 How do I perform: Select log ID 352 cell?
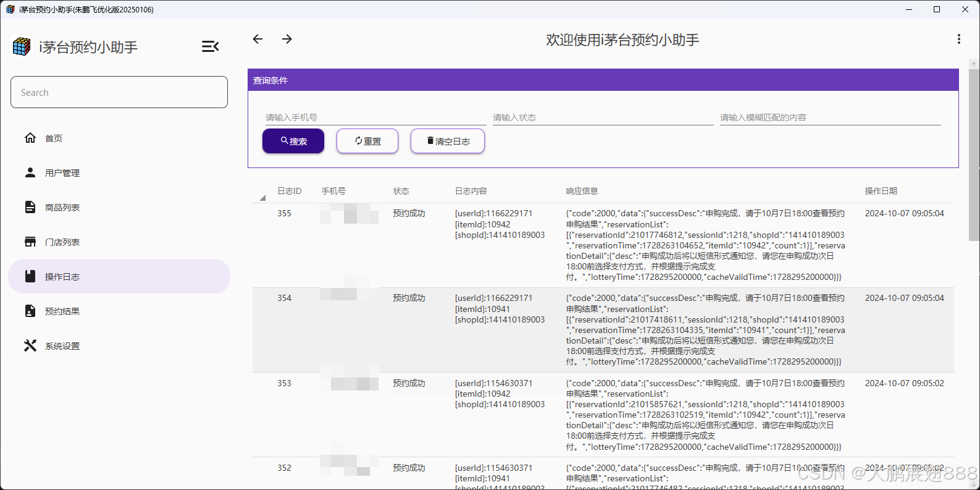[x=284, y=468]
